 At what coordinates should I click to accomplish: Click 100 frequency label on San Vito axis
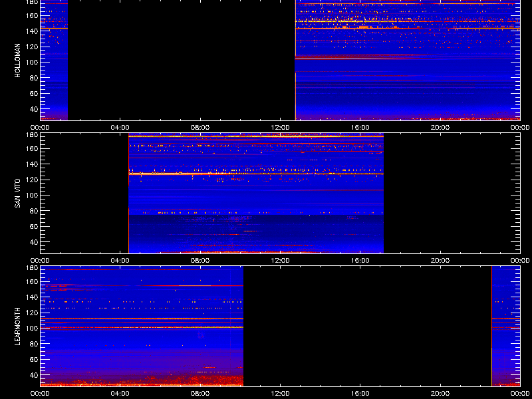point(31,196)
